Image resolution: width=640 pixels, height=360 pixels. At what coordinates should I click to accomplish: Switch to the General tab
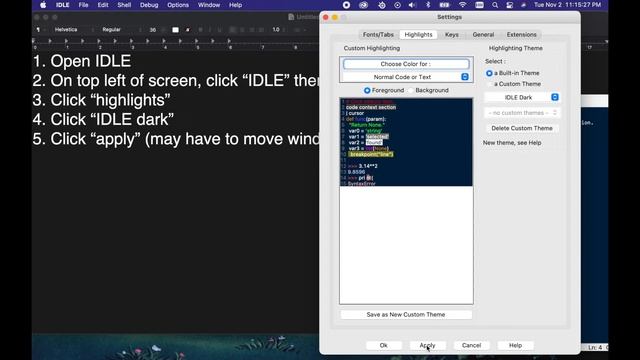pyautogui.click(x=483, y=35)
